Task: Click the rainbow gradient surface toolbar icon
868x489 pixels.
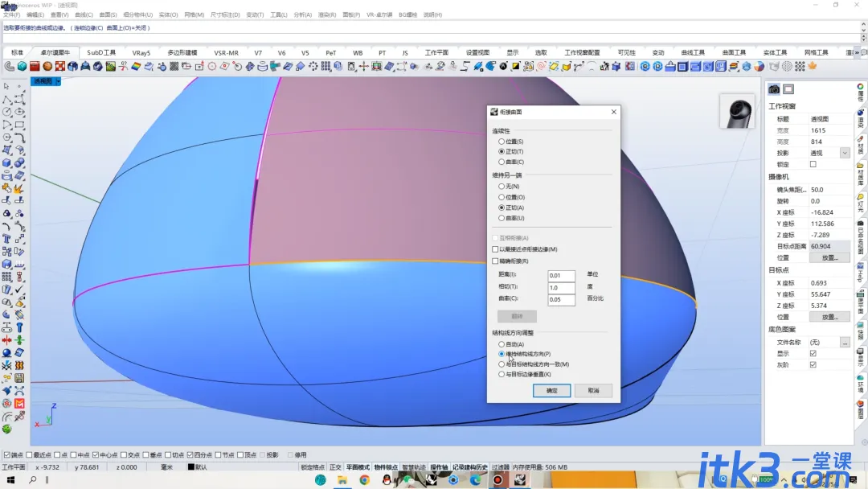Action: [136, 67]
